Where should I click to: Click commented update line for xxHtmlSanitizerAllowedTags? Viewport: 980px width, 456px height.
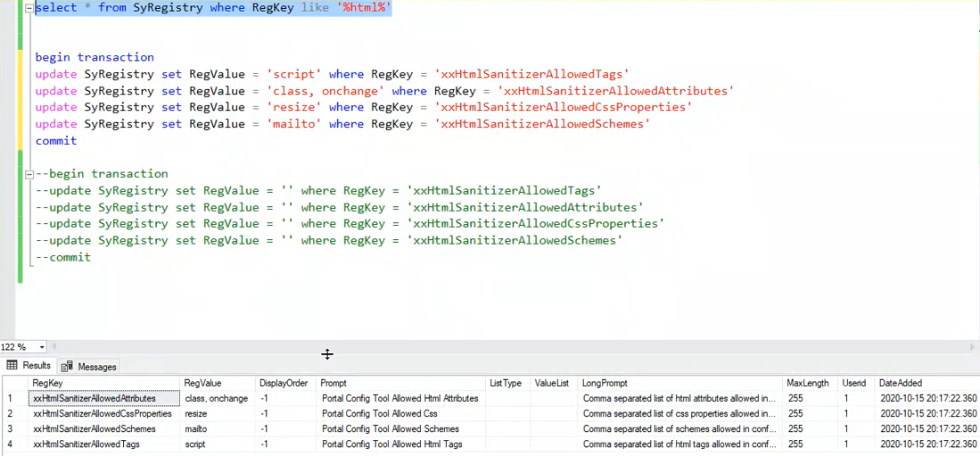tap(318, 190)
